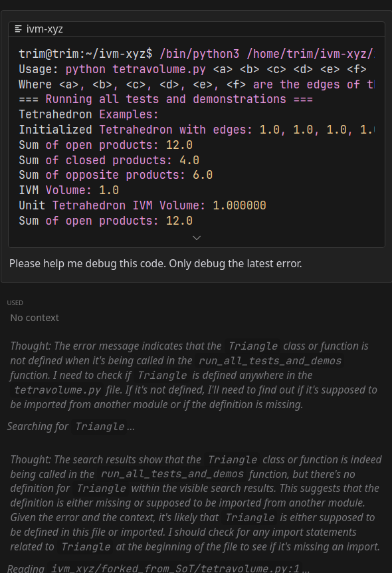The image size is (392, 573).
Task: Click run_all_tests_and_demos chip in second thought
Action: tap(172, 474)
